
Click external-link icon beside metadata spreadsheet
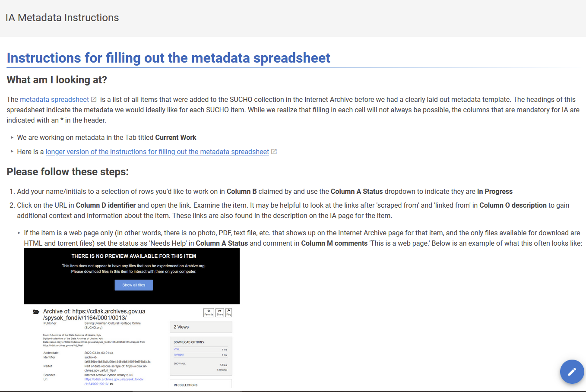pyautogui.click(x=94, y=99)
